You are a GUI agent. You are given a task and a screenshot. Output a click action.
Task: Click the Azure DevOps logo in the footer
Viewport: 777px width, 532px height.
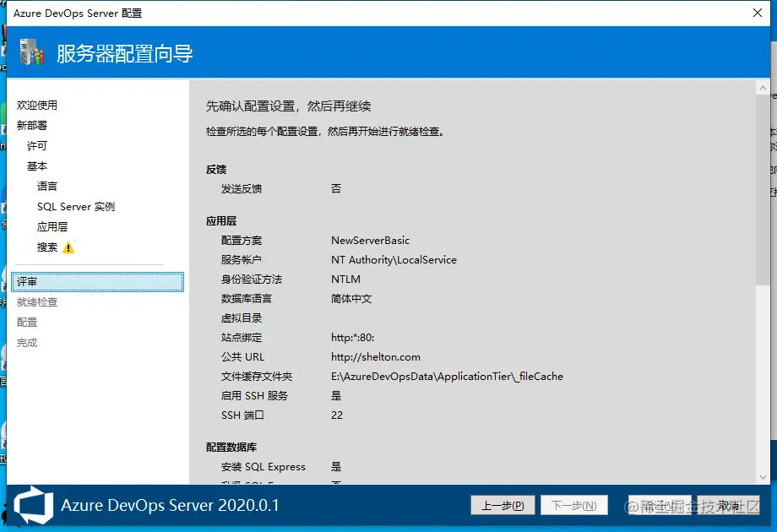click(33, 505)
